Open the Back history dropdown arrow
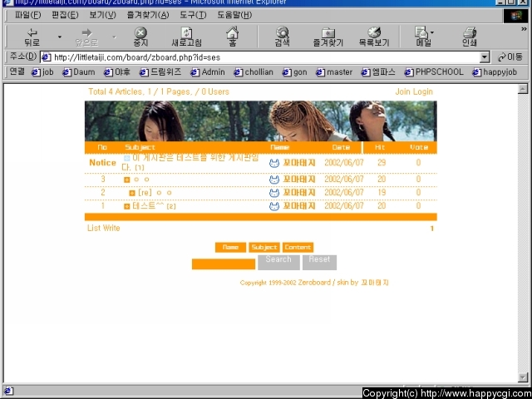Screen dimensions: 532x399 click(60, 37)
